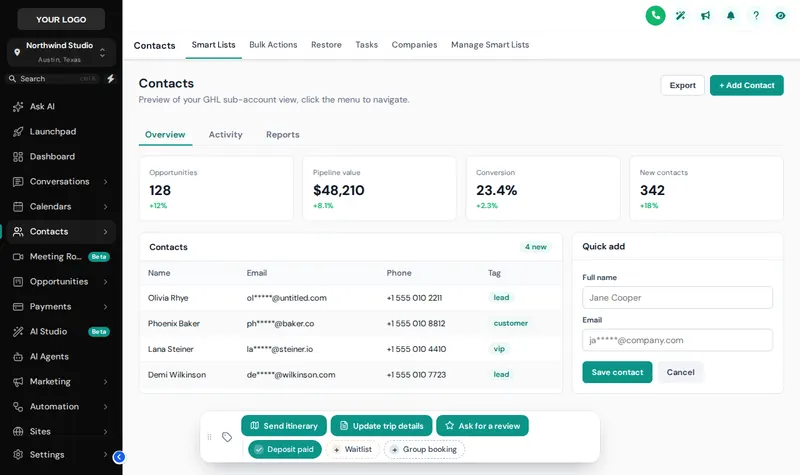This screenshot has height=475, width=800.
Task: Click the drag handle dots on floating toolbar
Action: tap(209, 437)
